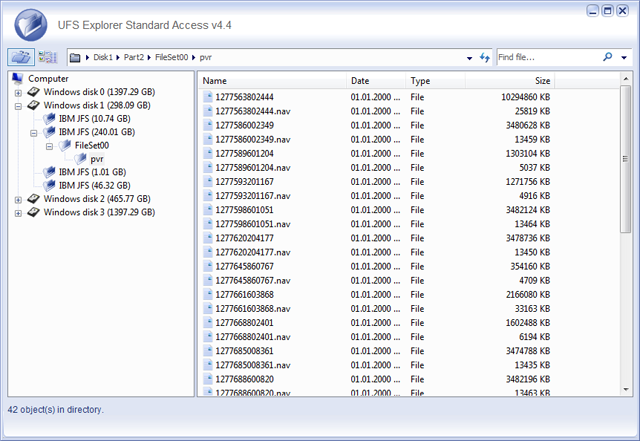Sort files by Date column header
Viewport: 640px width, 441px height.
pyautogui.click(x=376, y=81)
